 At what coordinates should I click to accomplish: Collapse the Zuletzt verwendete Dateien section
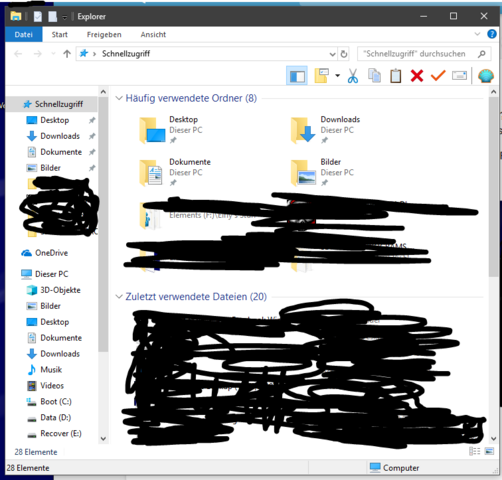pyautogui.click(x=119, y=297)
